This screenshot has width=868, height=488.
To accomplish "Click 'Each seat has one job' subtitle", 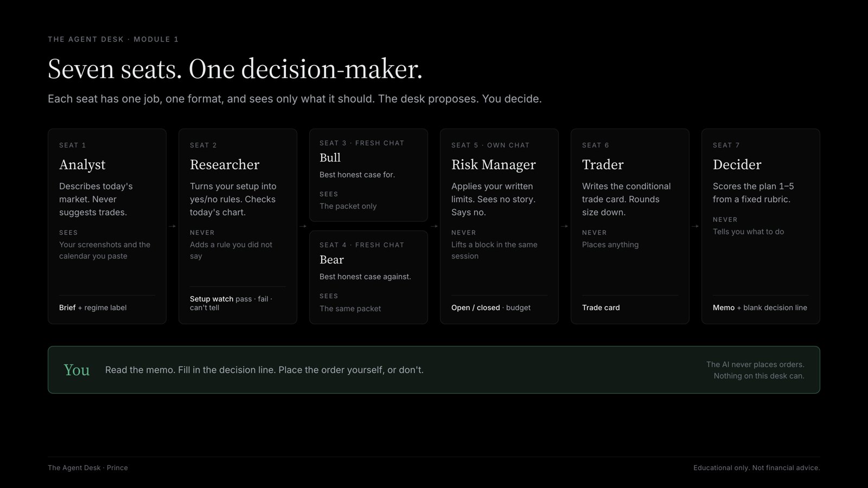I will 295,99.
